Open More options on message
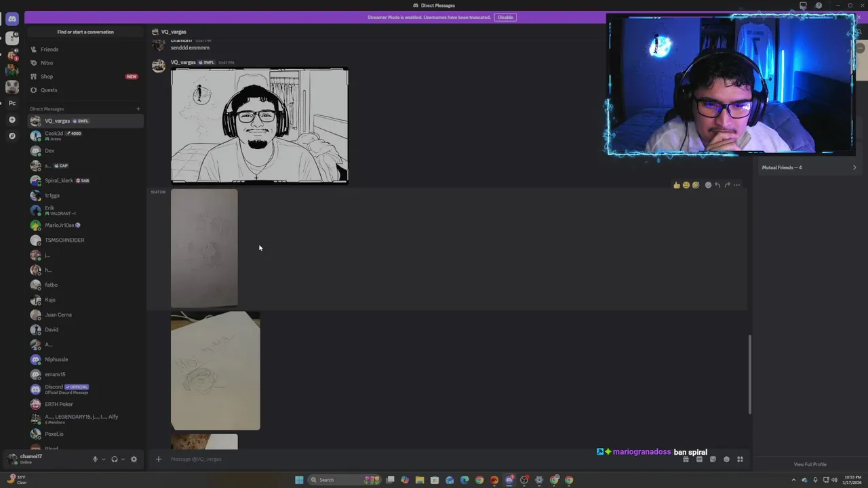This screenshot has width=868, height=488. (x=737, y=185)
